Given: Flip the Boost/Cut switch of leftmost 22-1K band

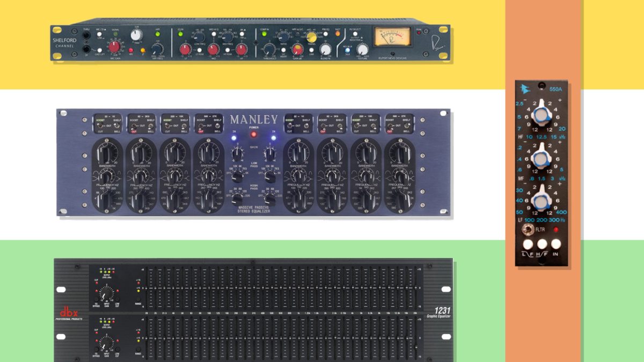Looking at the screenshot, I should pos(99,125).
